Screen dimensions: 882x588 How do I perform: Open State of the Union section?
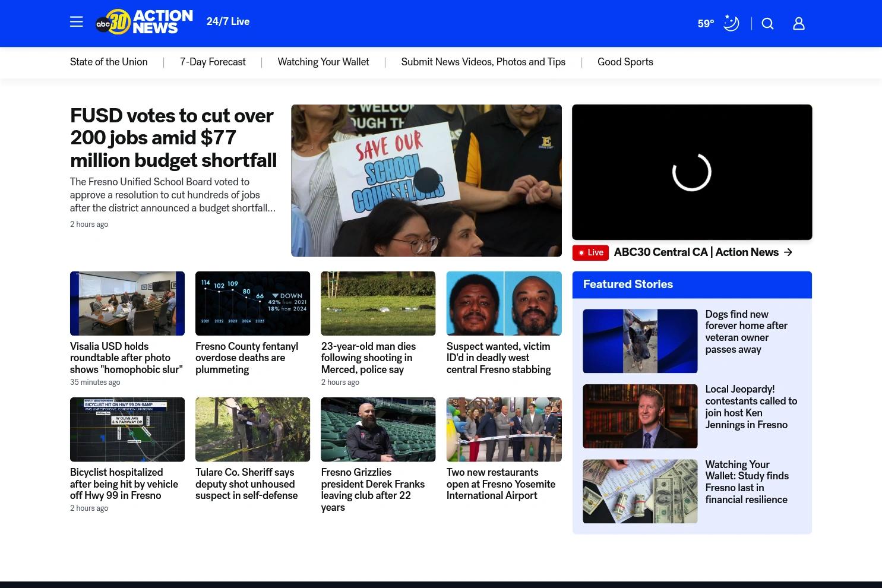tap(109, 62)
